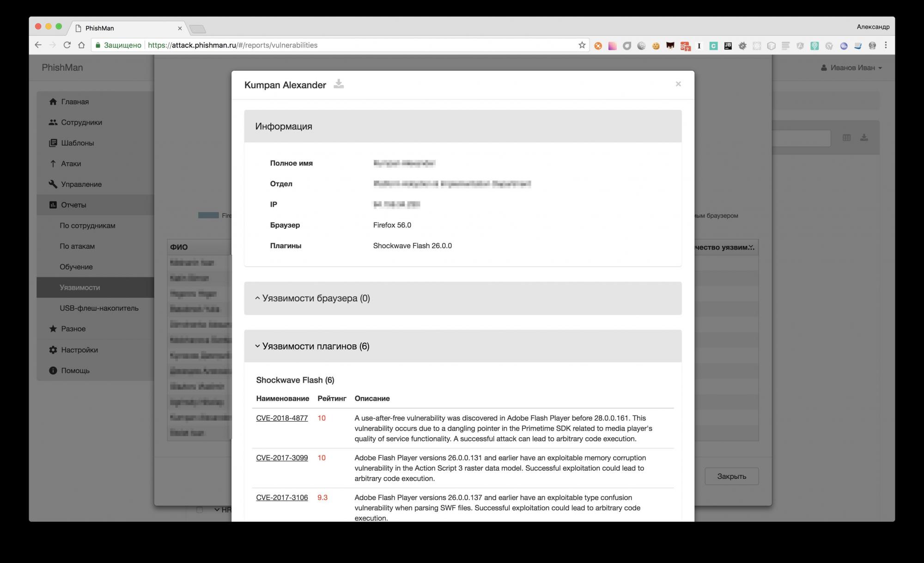The height and width of the screenshot is (563, 924).
Task: Open the CVE-2018-4877 link
Action: [x=282, y=418]
